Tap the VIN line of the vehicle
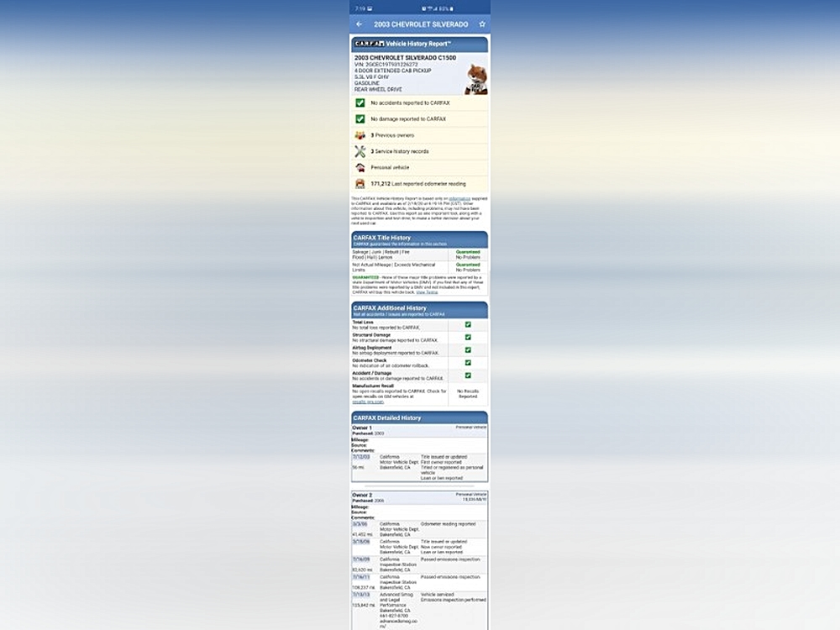The image size is (840, 630). point(386,65)
